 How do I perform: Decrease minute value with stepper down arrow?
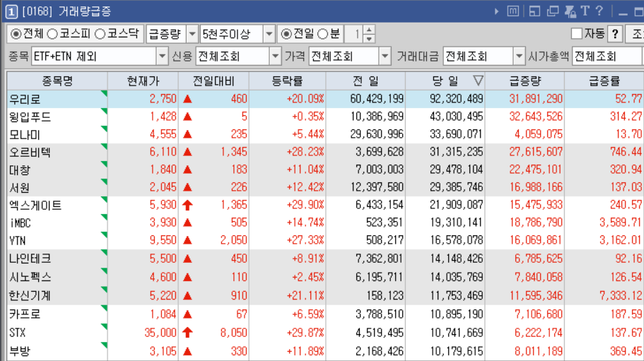[369, 38]
